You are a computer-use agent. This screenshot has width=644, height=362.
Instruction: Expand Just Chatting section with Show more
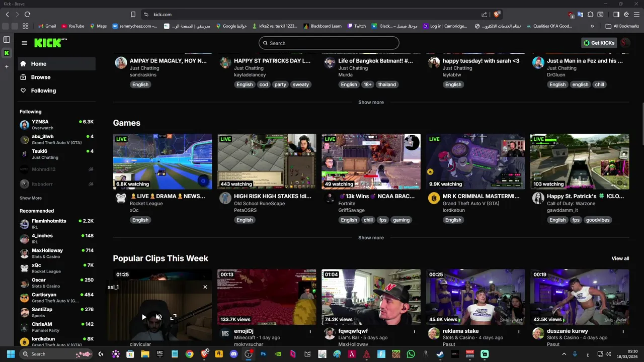[371, 102]
